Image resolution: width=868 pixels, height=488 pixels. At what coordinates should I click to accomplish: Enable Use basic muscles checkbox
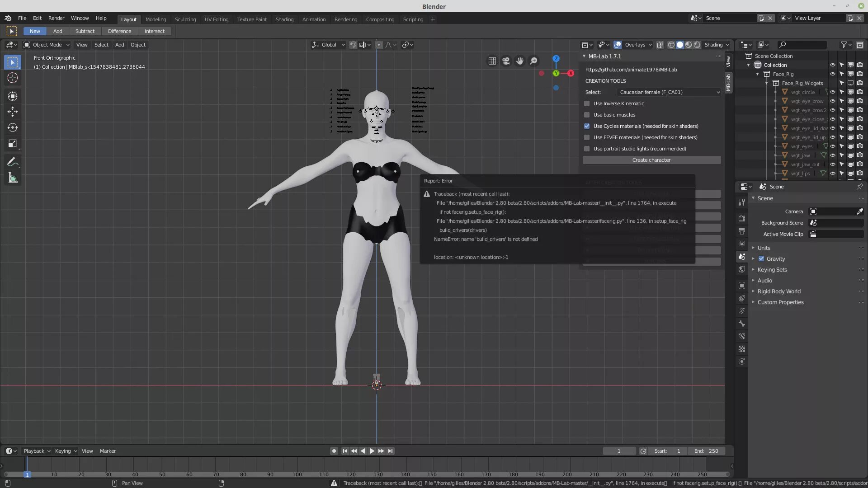[x=587, y=115]
